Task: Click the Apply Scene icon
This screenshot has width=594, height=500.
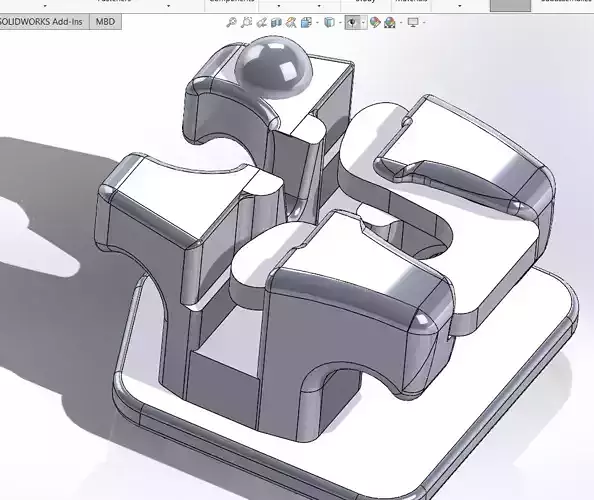Action: (x=389, y=22)
